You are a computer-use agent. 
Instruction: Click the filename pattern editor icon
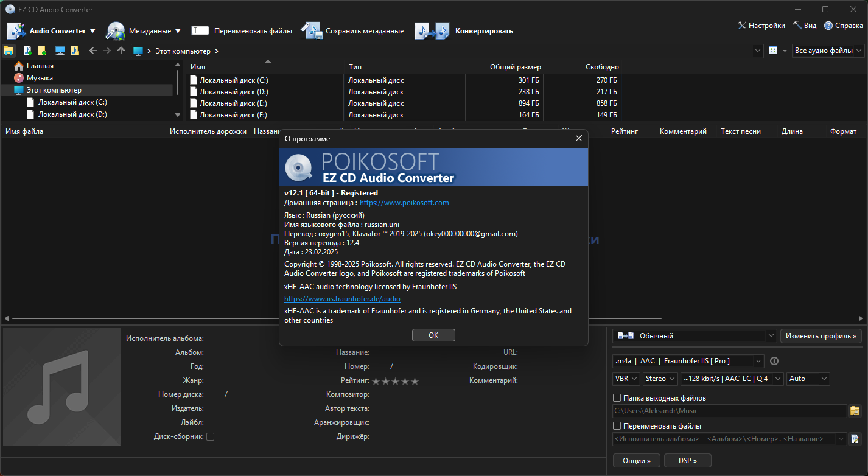click(855, 439)
